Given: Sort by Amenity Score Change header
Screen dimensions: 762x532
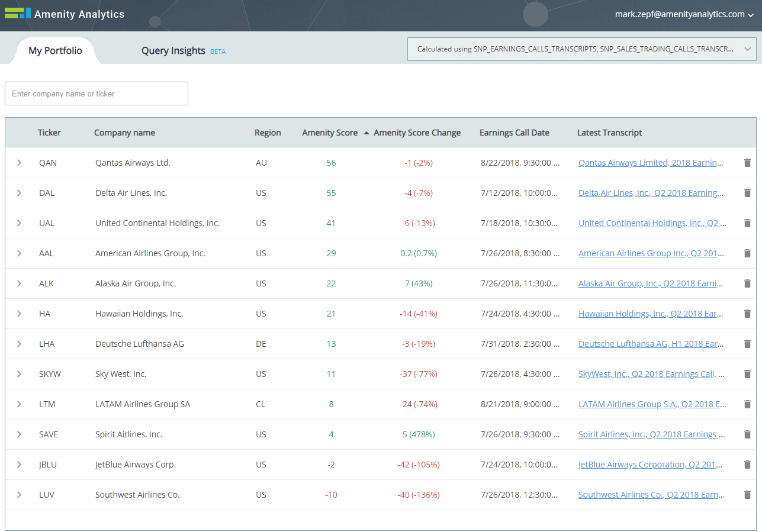Looking at the screenshot, I should pos(417,133).
